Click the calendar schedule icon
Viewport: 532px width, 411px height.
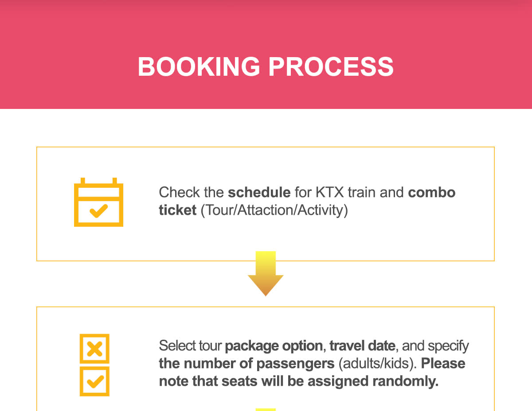click(98, 202)
